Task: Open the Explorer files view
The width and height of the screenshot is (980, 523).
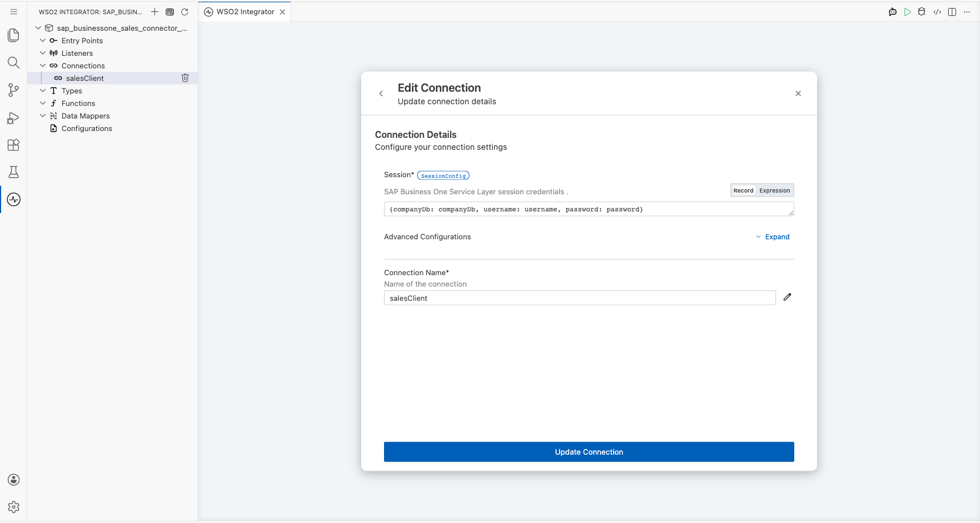Action: (x=14, y=35)
